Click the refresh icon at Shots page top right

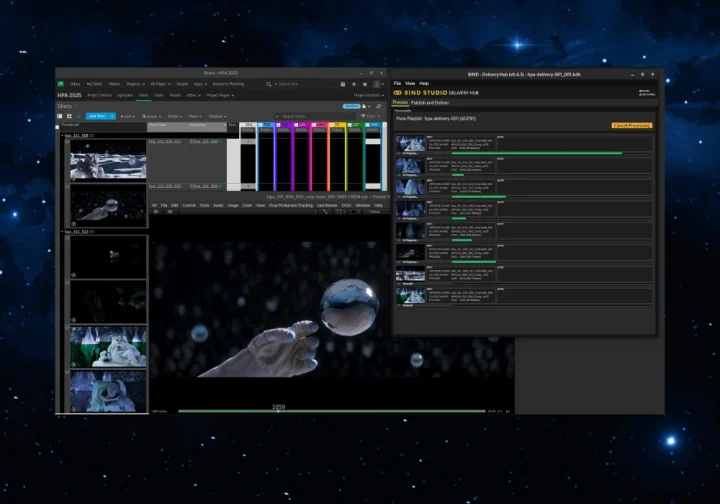(x=378, y=106)
